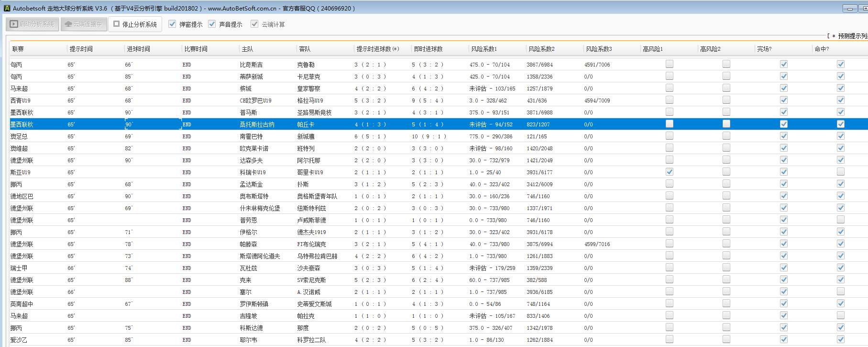
Task: Sort by the 联赛 column header
Action: (x=18, y=49)
